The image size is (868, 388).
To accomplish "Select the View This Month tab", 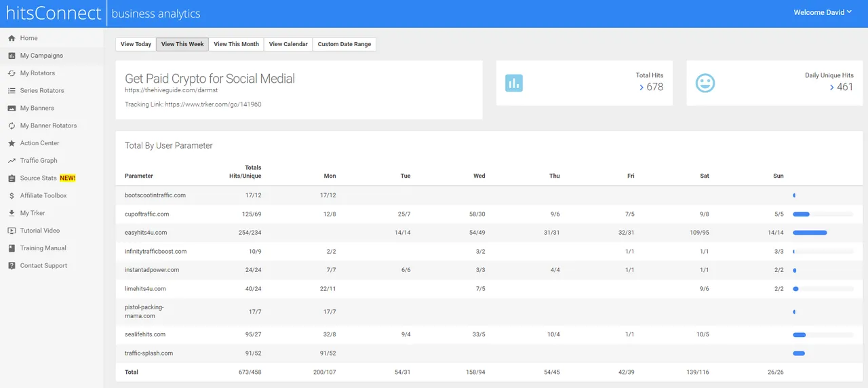I will coord(236,44).
